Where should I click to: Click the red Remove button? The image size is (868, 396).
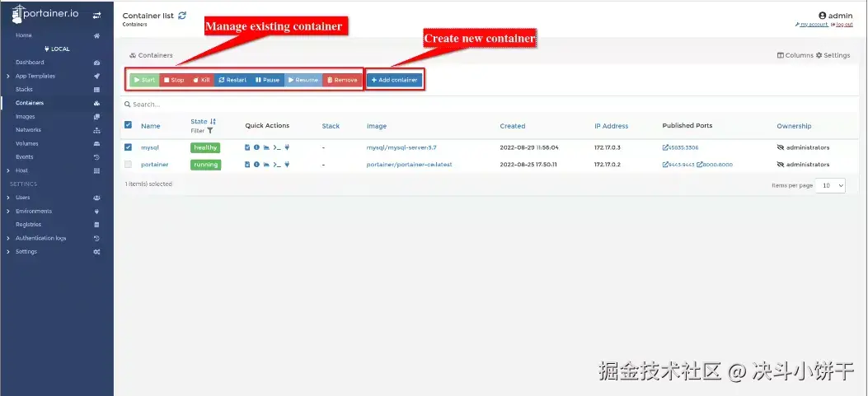(342, 80)
